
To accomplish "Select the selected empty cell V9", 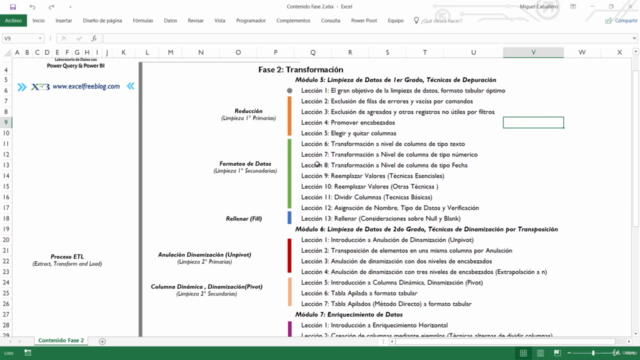I will coord(533,122).
